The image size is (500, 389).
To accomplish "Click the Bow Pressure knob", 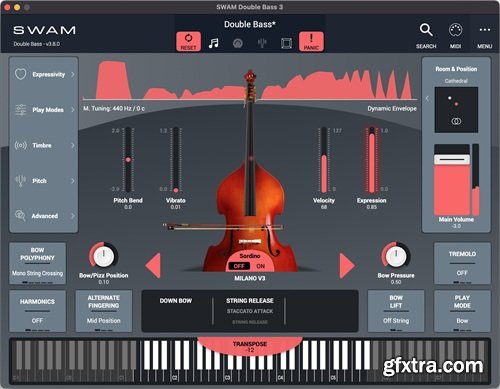I will pos(396,256).
